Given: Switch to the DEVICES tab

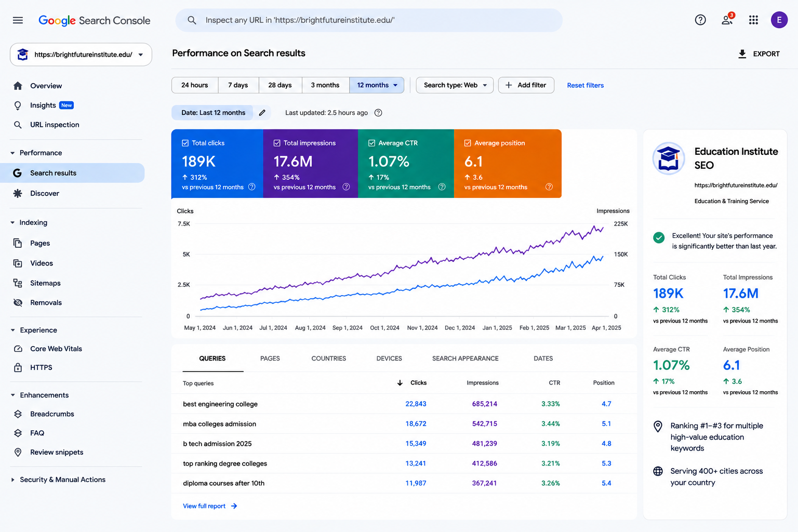Looking at the screenshot, I should coord(389,358).
